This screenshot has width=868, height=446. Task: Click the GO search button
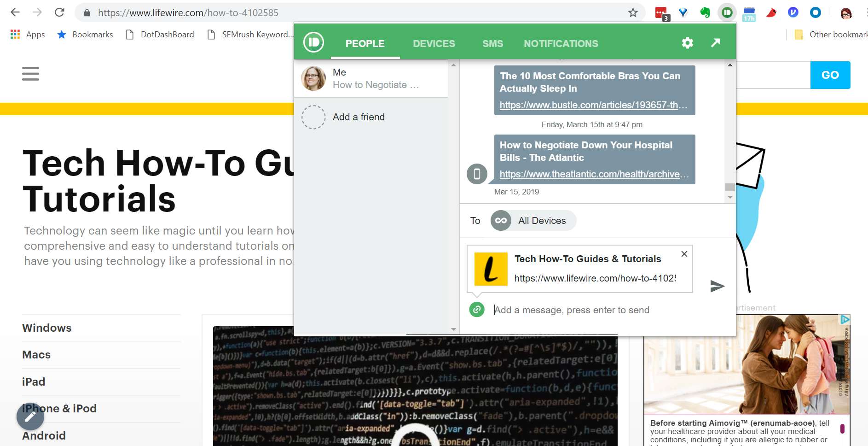830,75
